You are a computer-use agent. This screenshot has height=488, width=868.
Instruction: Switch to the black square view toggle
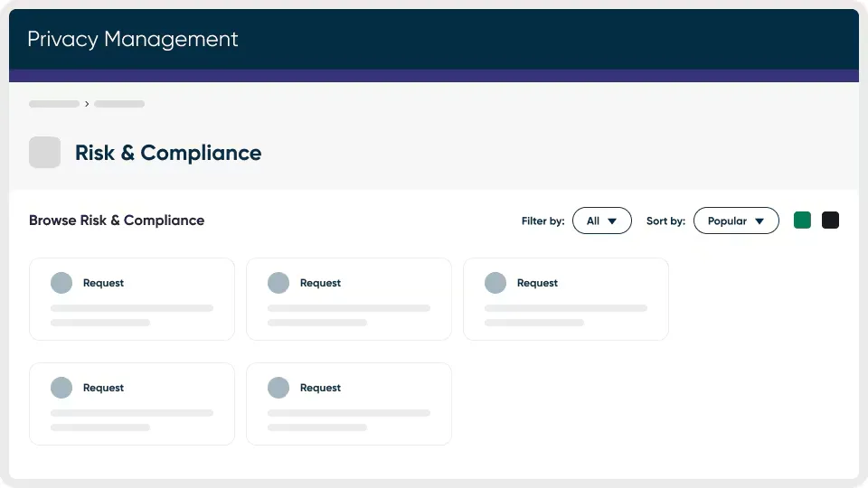pos(830,220)
